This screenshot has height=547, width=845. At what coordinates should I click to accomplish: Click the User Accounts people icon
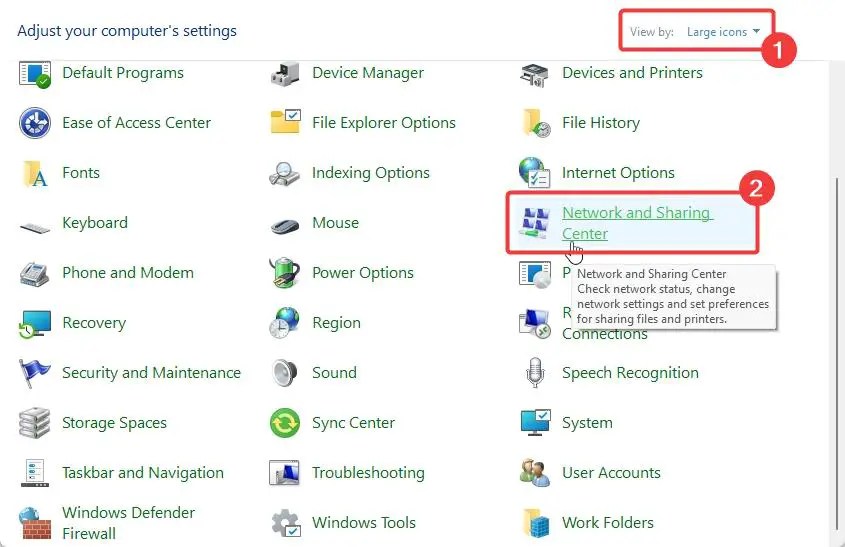tap(535, 473)
